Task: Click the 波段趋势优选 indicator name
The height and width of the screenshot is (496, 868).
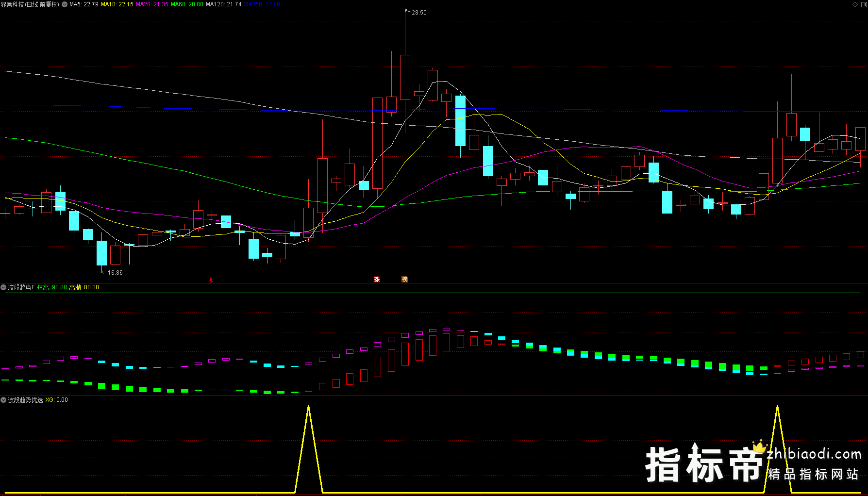Action: click(25, 400)
